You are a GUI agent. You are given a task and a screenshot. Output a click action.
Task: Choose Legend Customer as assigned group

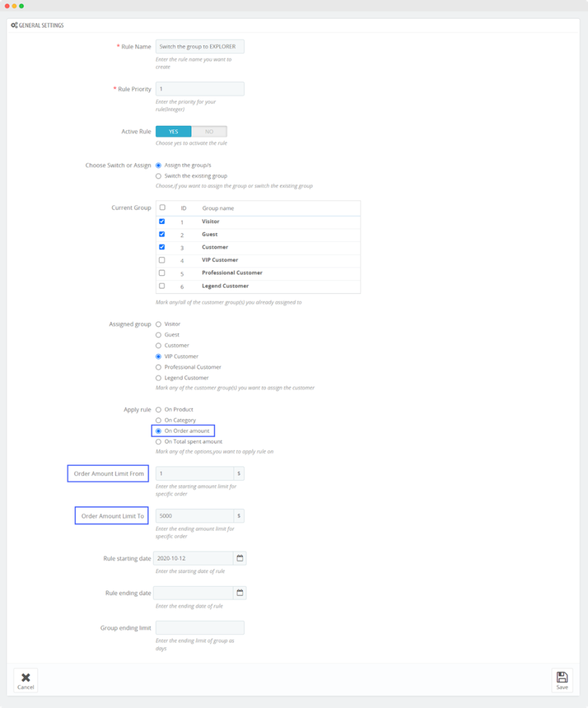[x=159, y=378]
